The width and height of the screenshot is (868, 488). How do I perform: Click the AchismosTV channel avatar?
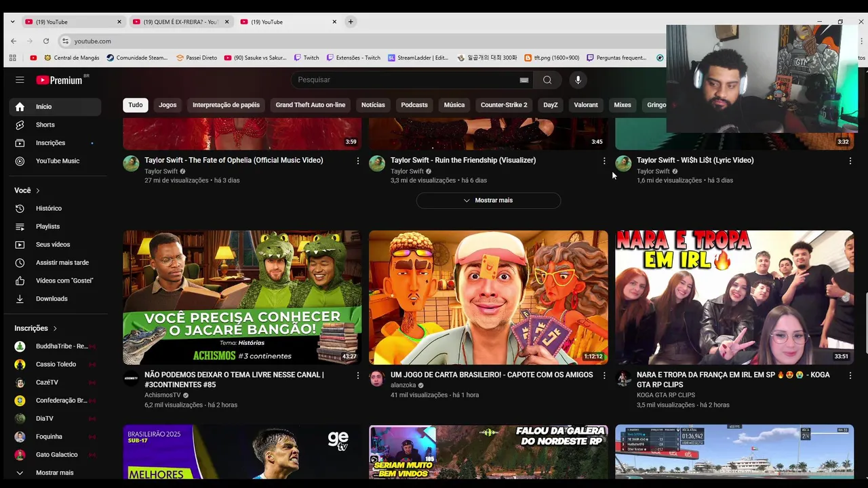(x=131, y=378)
